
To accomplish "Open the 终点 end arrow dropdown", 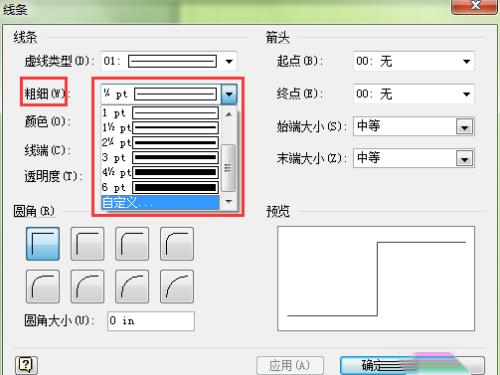I will pos(467,94).
